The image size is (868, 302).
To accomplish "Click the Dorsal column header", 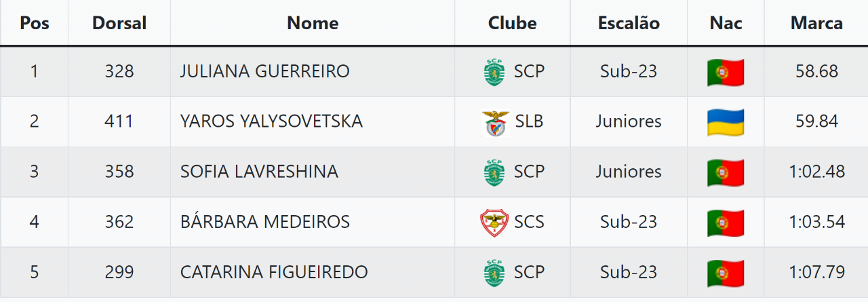I will [119, 23].
